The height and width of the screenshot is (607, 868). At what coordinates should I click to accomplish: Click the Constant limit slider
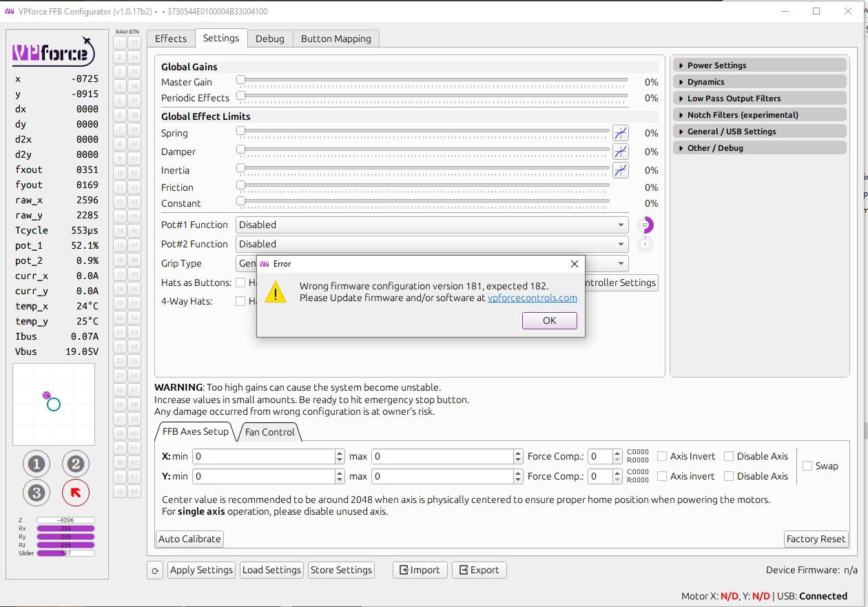pos(424,202)
